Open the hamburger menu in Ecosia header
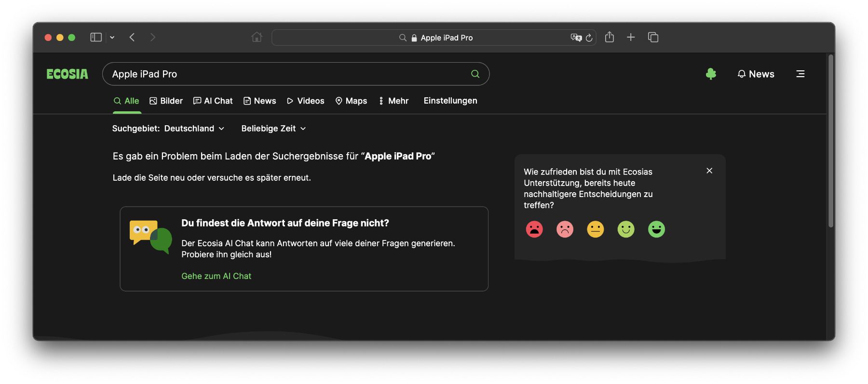Viewport: 868px width, 384px height. pos(800,74)
